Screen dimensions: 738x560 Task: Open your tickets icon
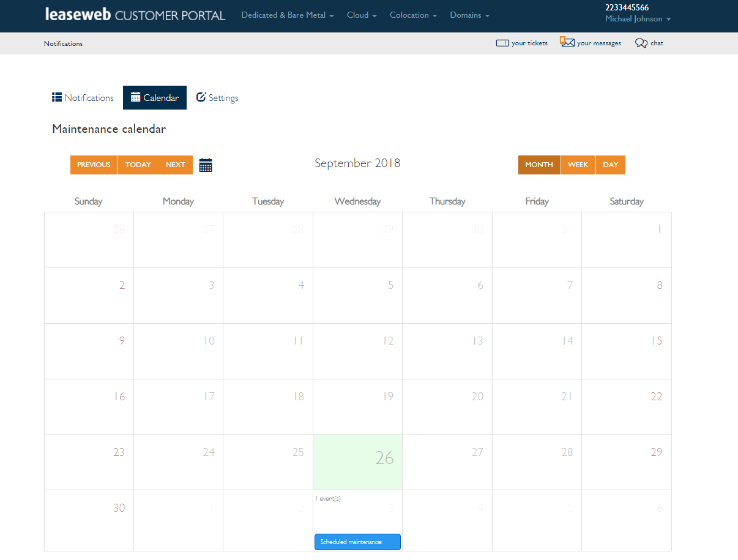tap(502, 43)
